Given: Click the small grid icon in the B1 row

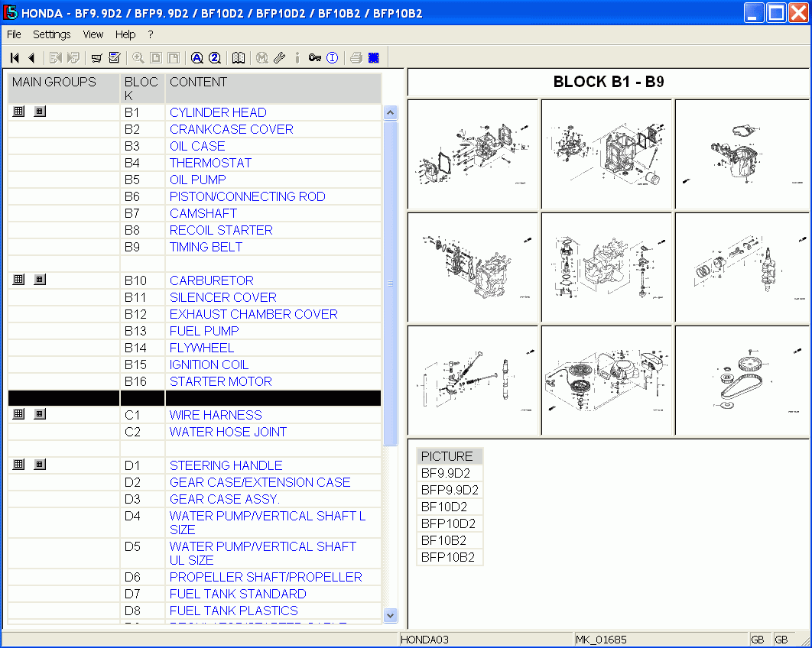Looking at the screenshot, I should (x=40, y=112).
